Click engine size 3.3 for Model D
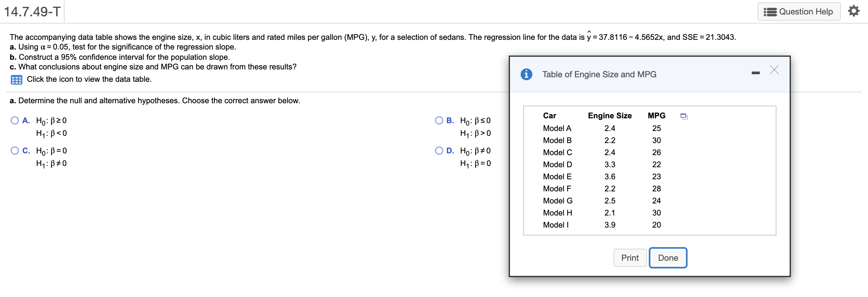This screenshot has width=868, height=297. point(609,165)
